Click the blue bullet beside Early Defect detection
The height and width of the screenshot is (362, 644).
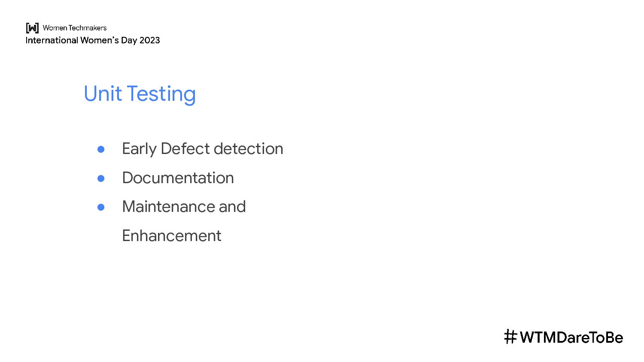[x=101, y=149]
